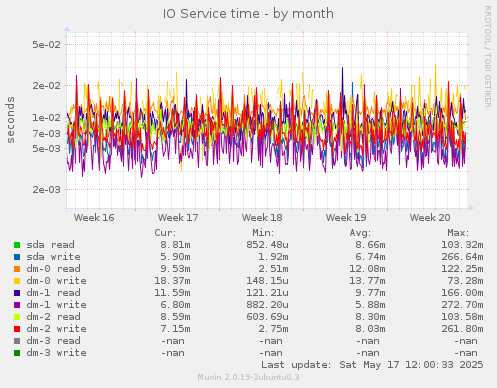Click the '5e-03' y-axis label
Image resolution: width=497 pixels, height=388 pixels.
click(47, 148)
